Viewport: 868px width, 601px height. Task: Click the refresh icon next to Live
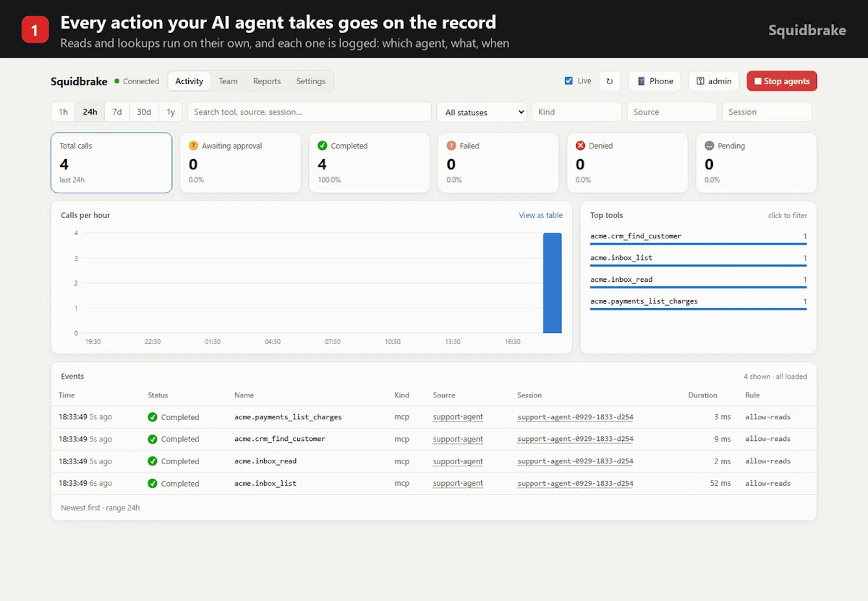[x=609, y=81]
